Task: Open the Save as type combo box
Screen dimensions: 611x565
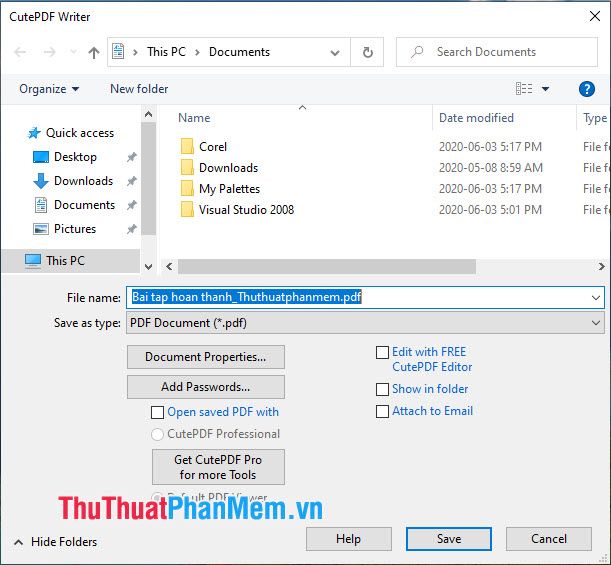Action: click(x=365, y=323)
